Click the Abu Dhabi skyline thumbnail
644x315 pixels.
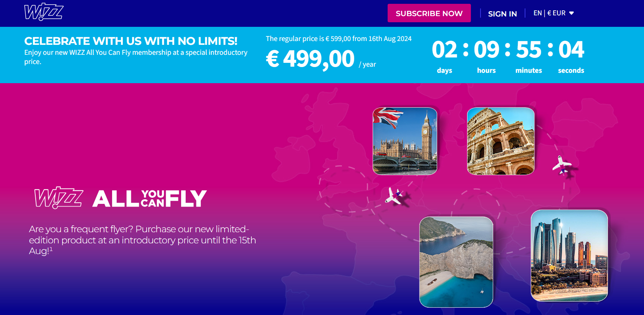click(x=569, y=256)
